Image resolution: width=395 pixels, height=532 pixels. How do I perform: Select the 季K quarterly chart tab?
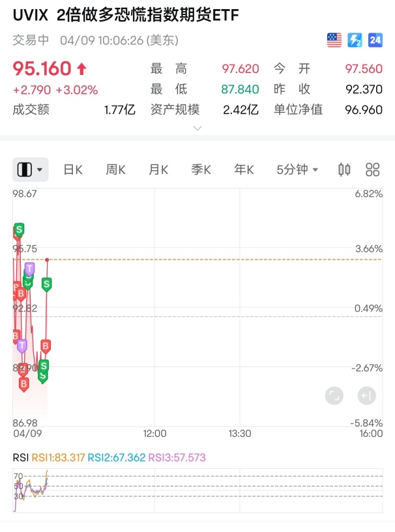201,170
